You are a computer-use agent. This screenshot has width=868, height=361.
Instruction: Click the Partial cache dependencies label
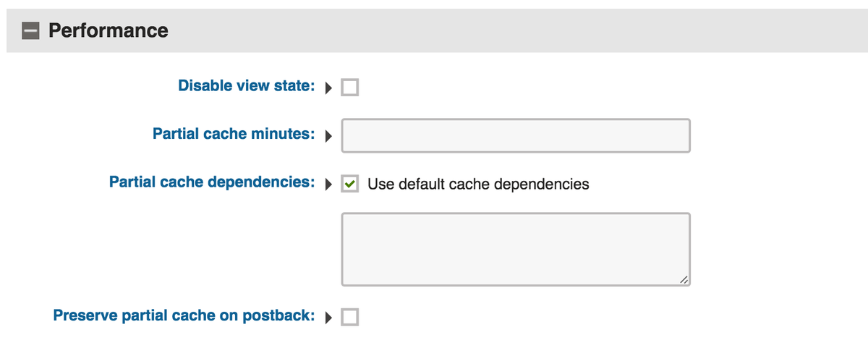point(211,182)
